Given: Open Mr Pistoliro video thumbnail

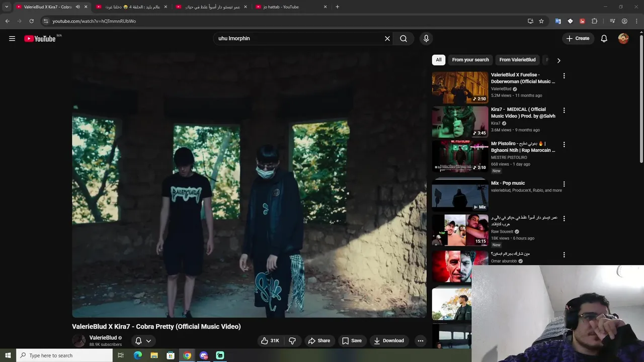Looking at the screenshot, I should coord(460,156).
